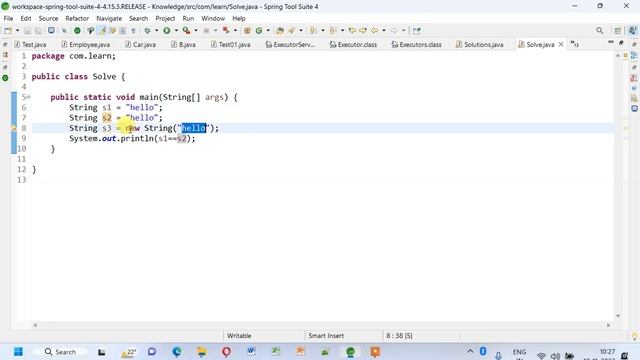Screen dimensions: 640x360
Task: Open the terminal toolbar icon
Action: (x=51, y=31)
